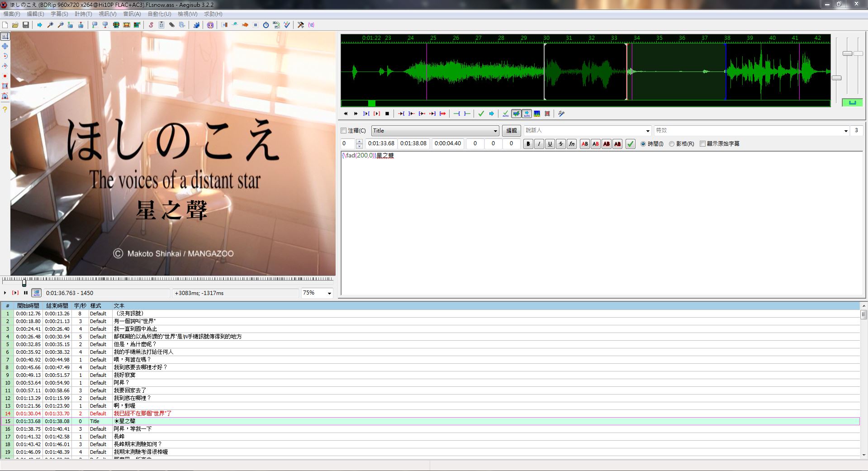Enable 顯示原始字幕 show original checkbox

[x=702, y=144]
